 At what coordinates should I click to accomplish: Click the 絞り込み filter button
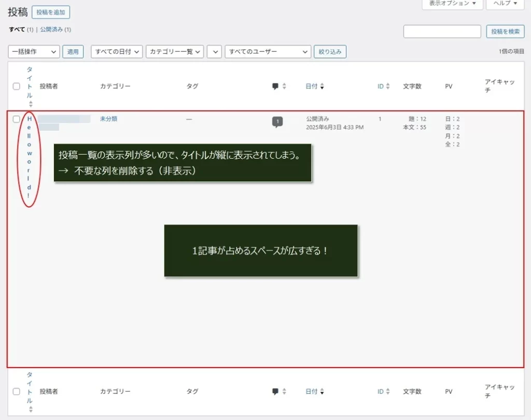coord(330,51)
